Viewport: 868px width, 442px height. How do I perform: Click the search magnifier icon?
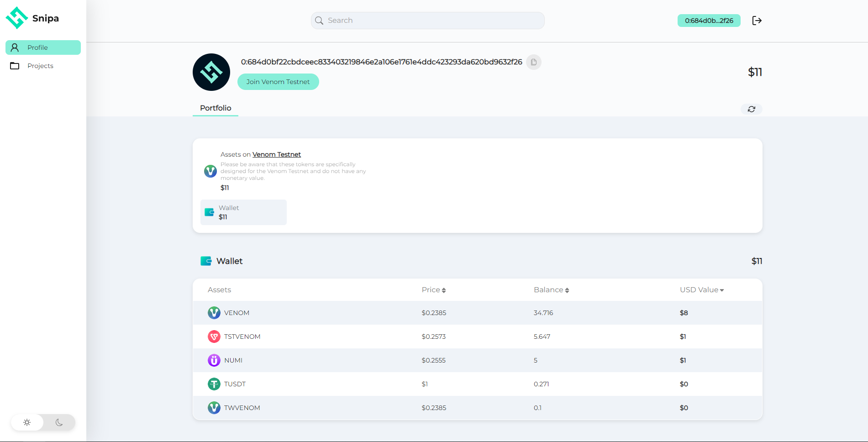tap(319, 21)
